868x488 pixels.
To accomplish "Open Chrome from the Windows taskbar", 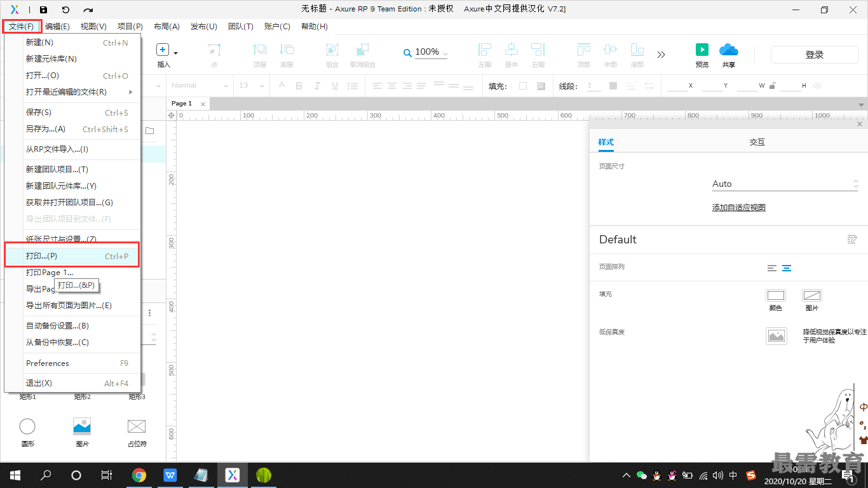I will click(139, 475).
